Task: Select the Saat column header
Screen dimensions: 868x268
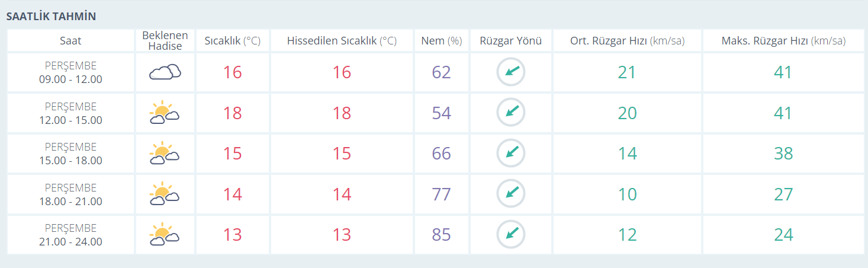Action: tap(70, 41)
